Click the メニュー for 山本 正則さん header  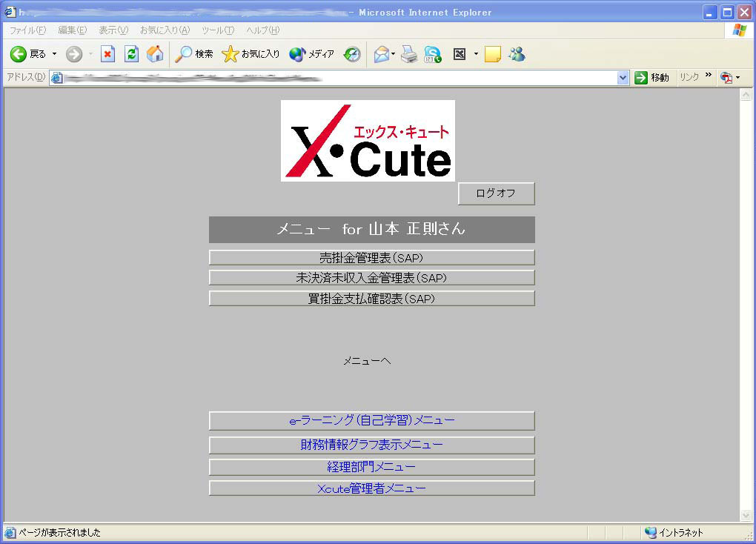[372, 230]
